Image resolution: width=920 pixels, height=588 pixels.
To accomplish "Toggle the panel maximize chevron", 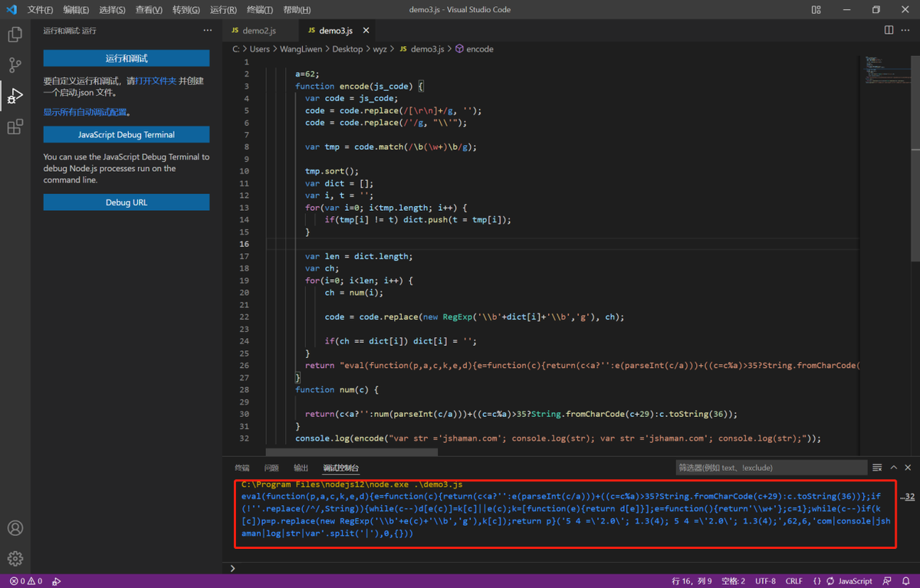I will click(894, 468).
